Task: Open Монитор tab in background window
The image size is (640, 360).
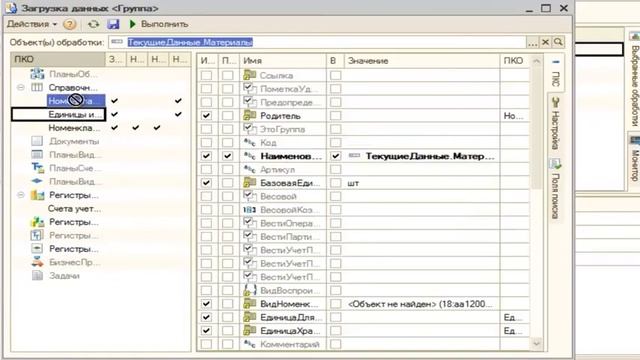Action: (x=635, y=159)
